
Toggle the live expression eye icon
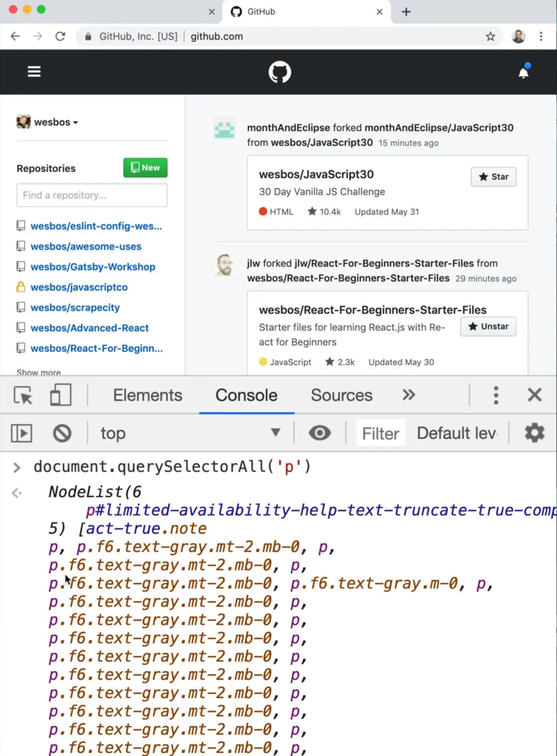tap(320, 433)
